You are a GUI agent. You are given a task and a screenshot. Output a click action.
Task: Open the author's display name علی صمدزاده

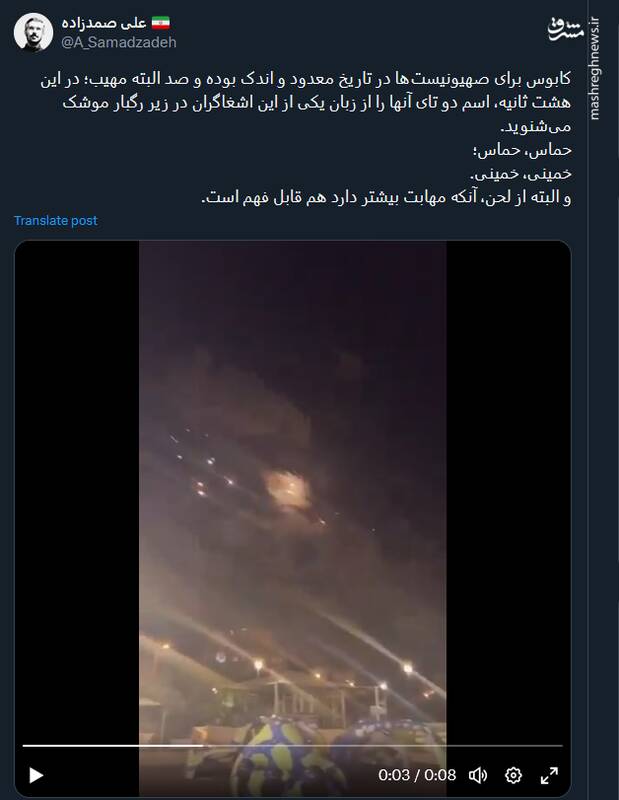click(104, 23)
